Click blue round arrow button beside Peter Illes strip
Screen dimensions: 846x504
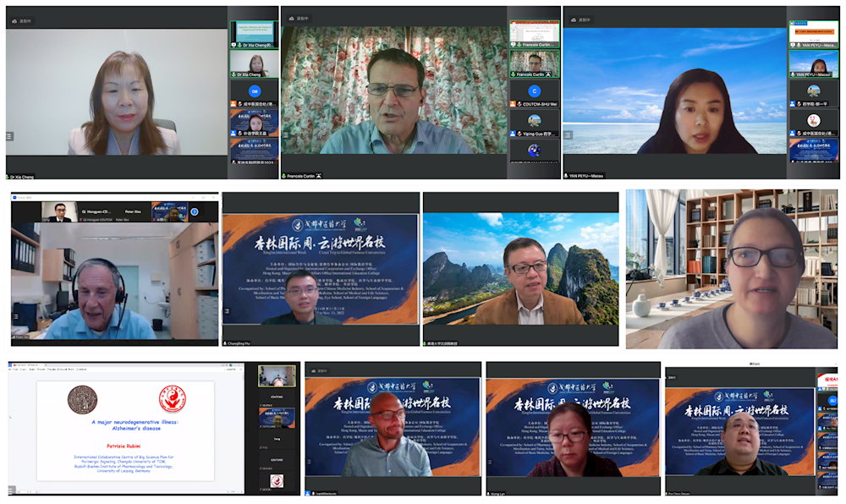(x=195, y=212)
